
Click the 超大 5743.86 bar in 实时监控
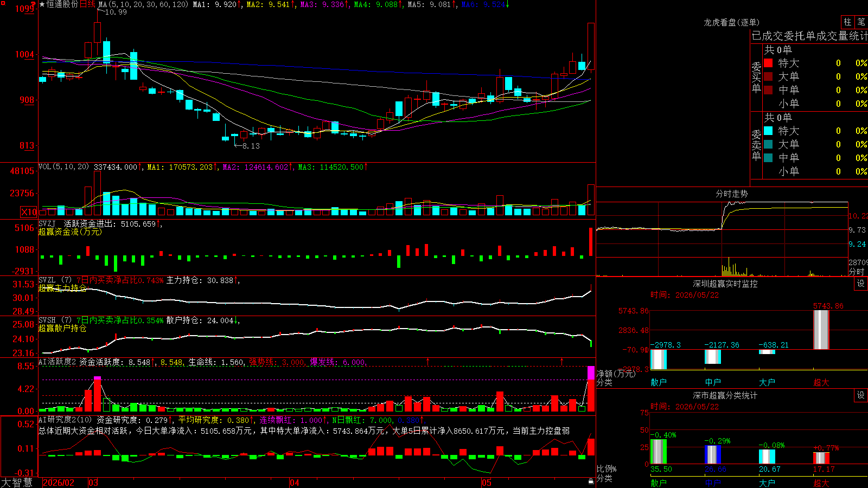(821, 330)
